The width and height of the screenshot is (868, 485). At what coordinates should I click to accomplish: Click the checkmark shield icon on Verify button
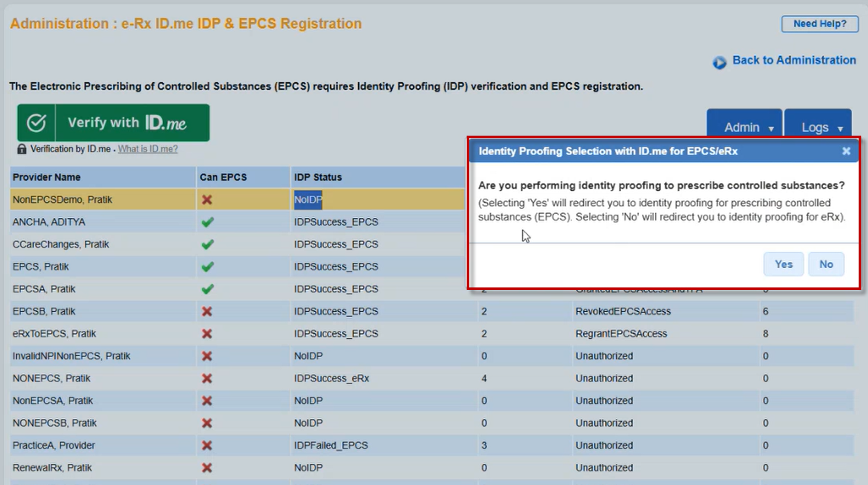point(36,123)
